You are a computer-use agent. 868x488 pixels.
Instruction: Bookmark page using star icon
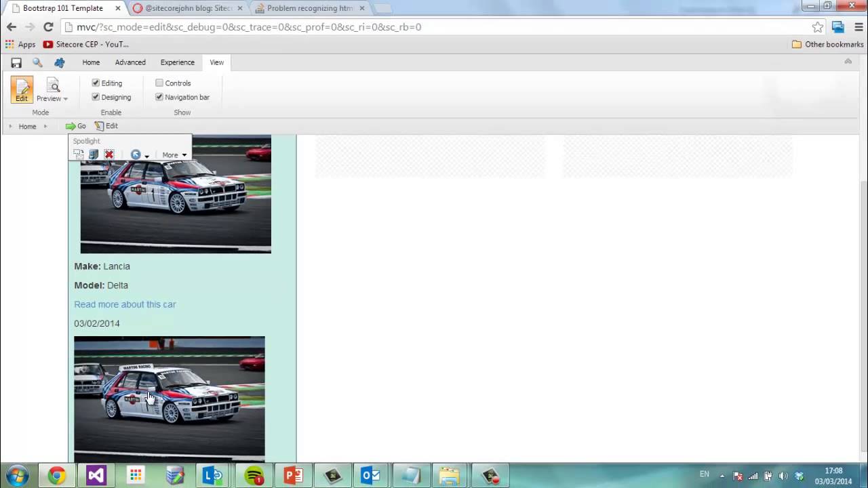(x=818, y=27)
